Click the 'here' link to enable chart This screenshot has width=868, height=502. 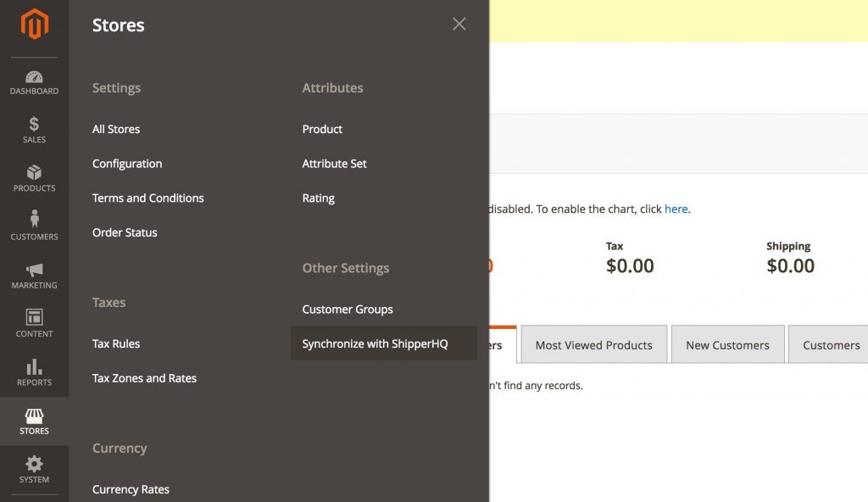coord(676,209)
